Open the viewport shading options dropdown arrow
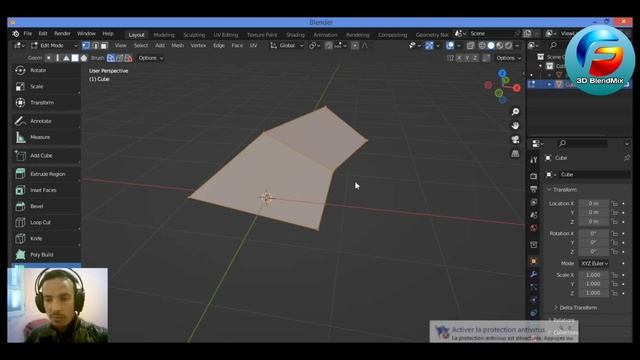The image size is (640, 360). pyautogui.click(x=518, y=46)
